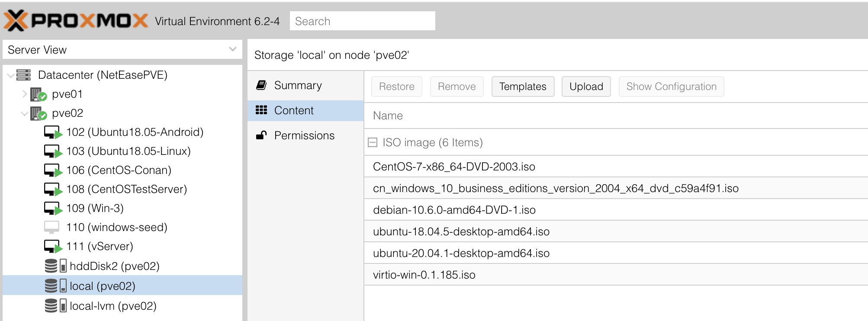The height and width of the screenshot is (321, 868).
Task: Click the Proxmox logo icon
Action: 16,21
